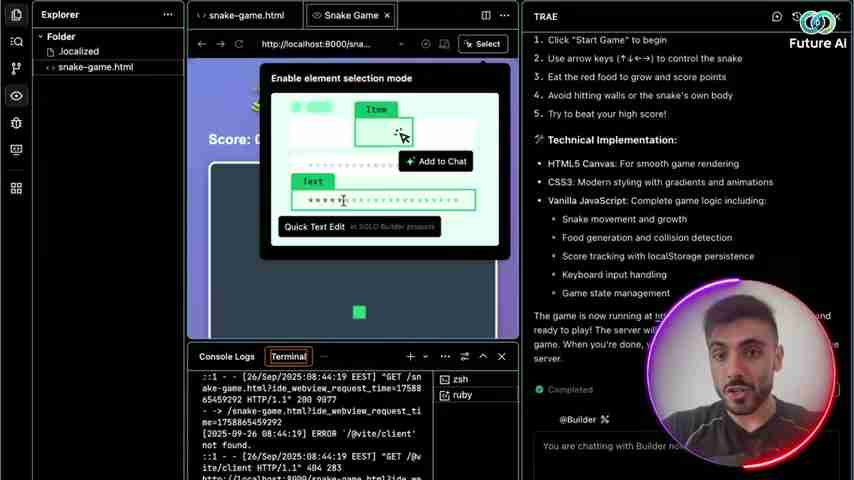
Task: Maximize terminal panel with chevron up
Action: tap(483, 357)
